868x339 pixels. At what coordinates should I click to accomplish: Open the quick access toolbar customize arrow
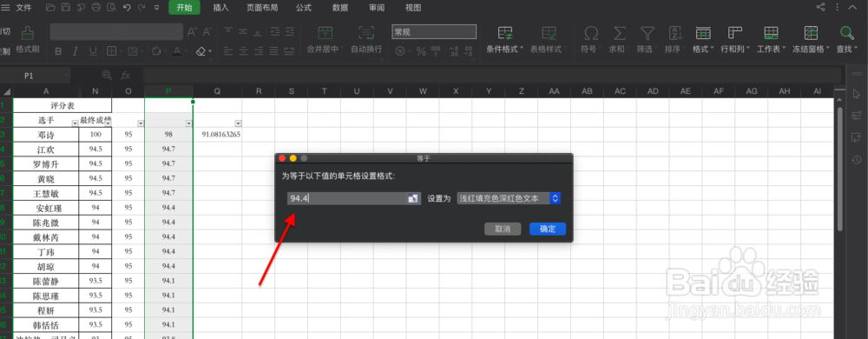click(x=156, y=8)
